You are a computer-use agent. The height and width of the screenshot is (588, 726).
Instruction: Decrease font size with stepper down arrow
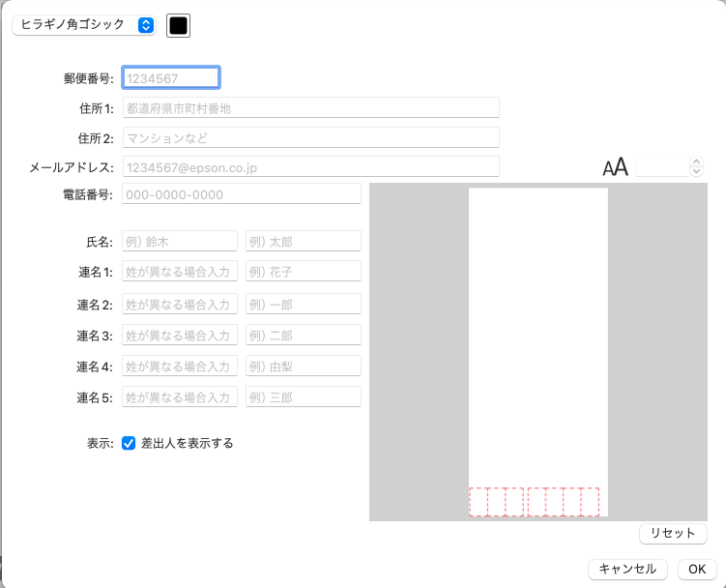point(696,171)
